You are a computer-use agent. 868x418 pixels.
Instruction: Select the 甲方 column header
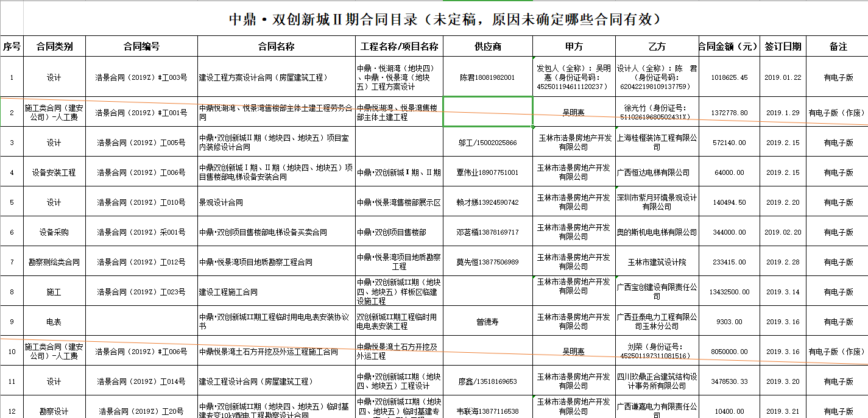tap(574, 46)
